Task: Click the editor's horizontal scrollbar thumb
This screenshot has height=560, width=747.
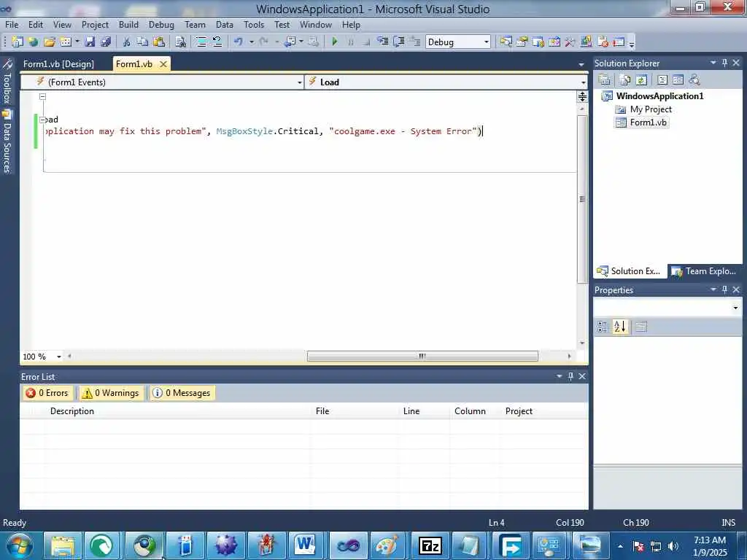Action: (422, 356)
